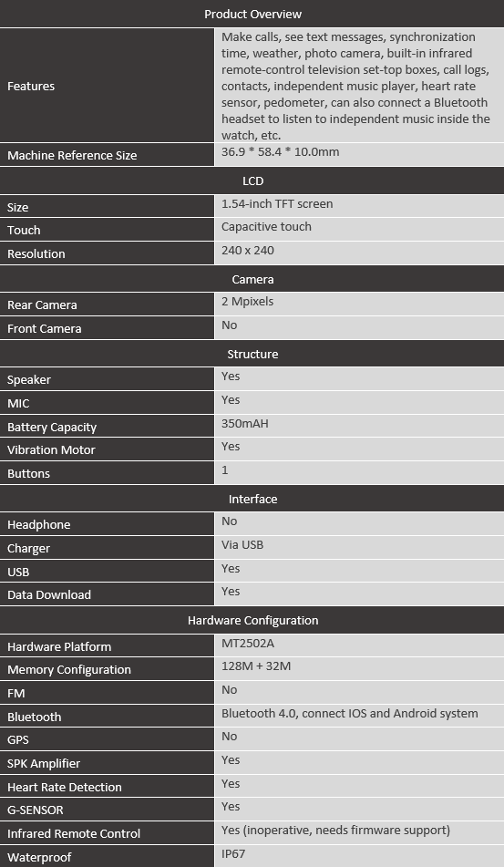Click the Structure section header
The height and width of the screenshot is (867, 504).
point(252,354)
